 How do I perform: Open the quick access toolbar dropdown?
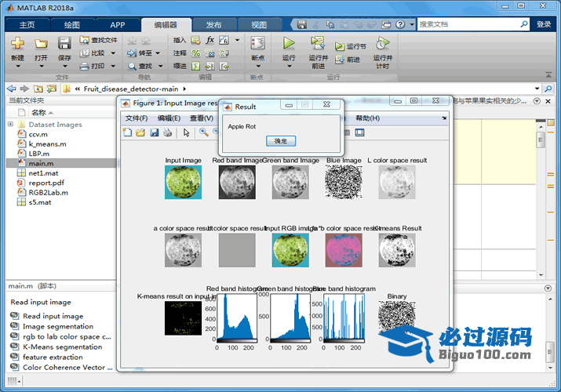412,24
